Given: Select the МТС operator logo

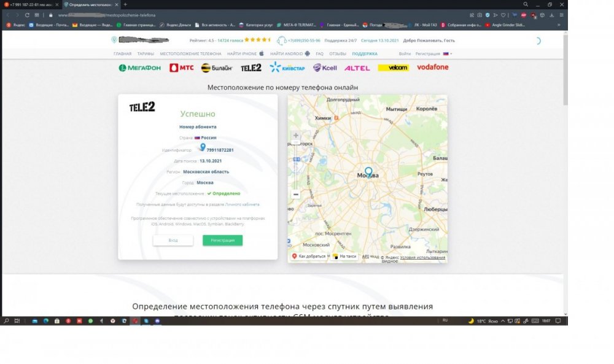Looking at the screenshot, I should click(181, 68).
